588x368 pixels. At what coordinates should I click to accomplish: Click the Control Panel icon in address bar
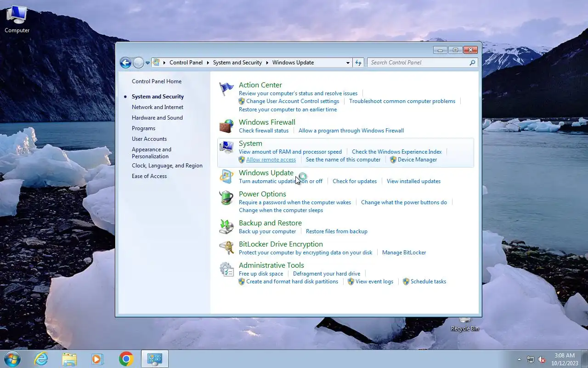[x=157, y=63]
